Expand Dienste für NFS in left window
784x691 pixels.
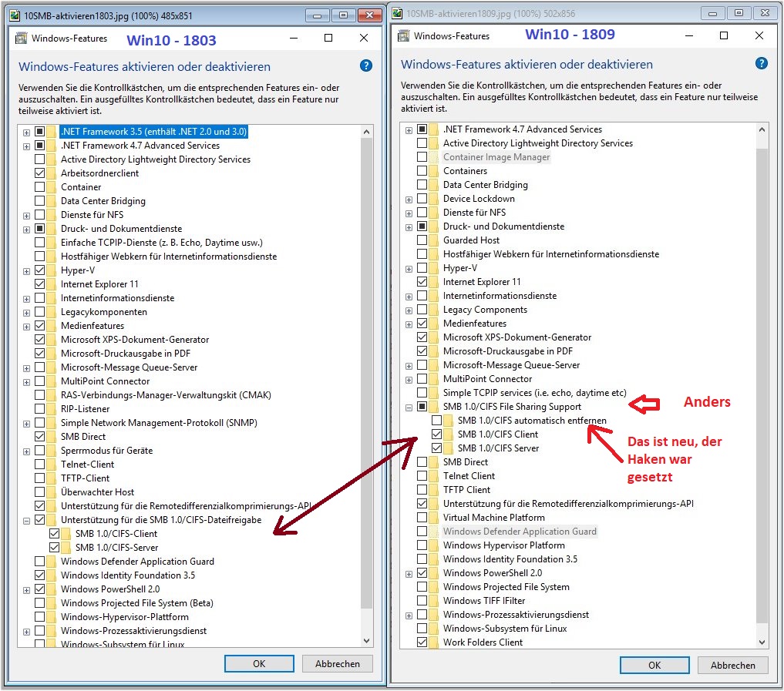(x=26, y=216)
